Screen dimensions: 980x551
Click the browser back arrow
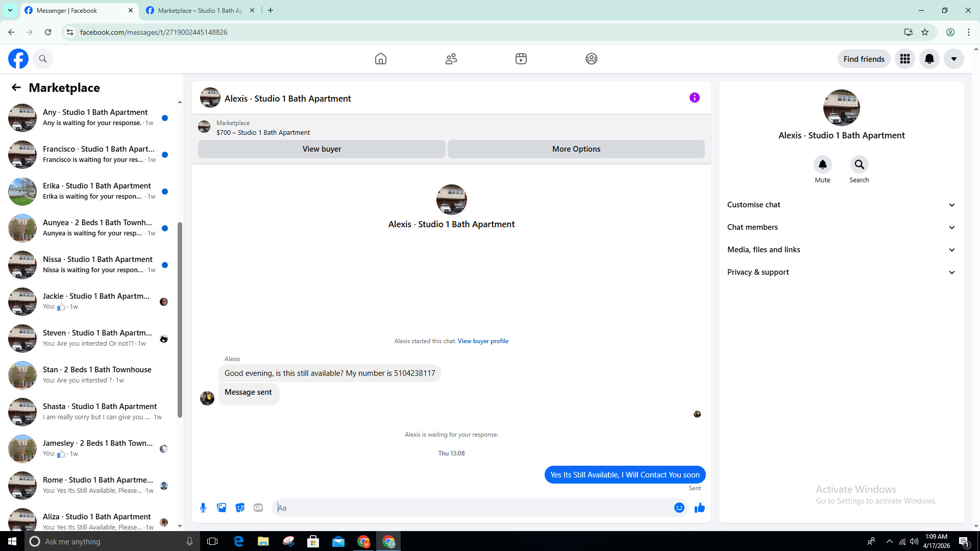[x=11, y=32]
